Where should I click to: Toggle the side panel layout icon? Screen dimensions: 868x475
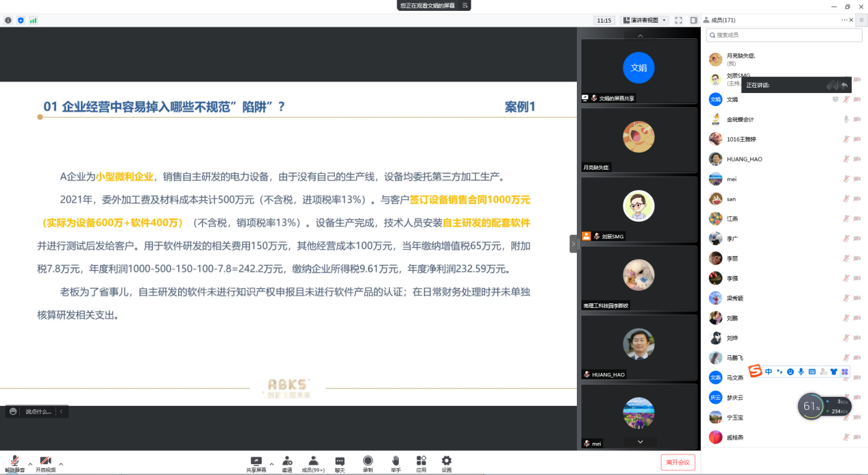tap(693, 21)
